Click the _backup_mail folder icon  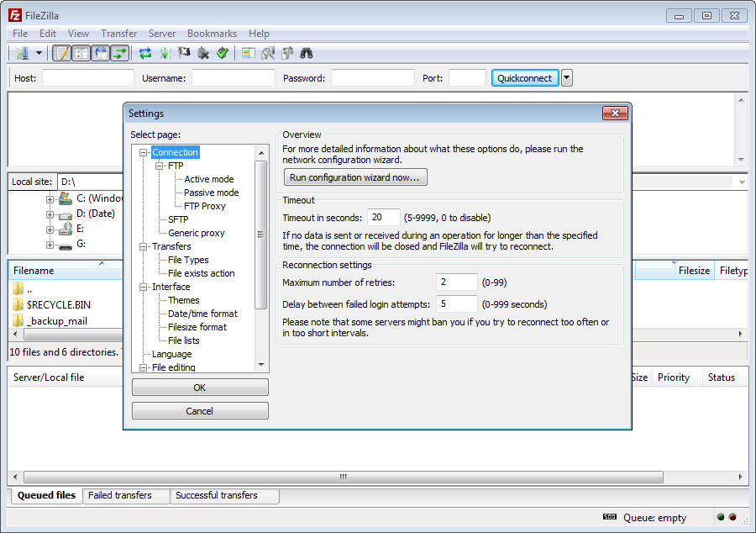[x=18, y=320]
